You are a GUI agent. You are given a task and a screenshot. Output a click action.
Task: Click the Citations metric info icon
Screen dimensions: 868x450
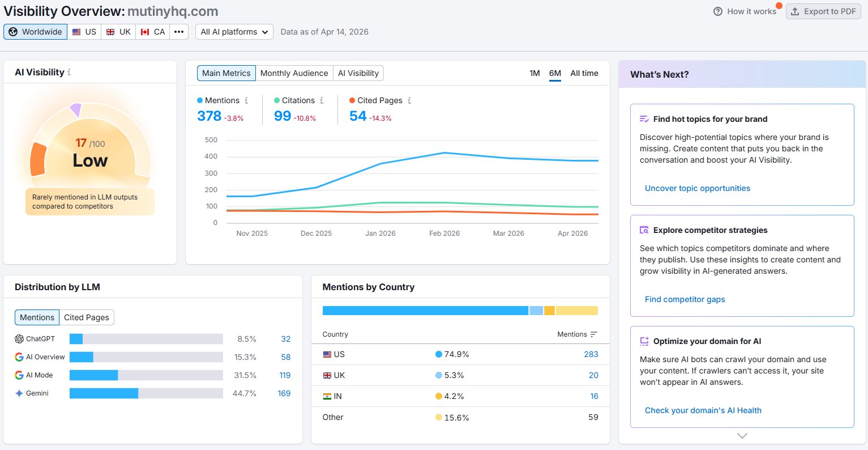pos(322,100)
